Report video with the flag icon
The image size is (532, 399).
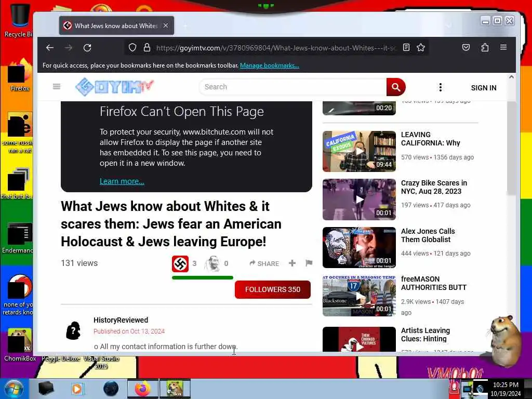tap(309, 263)
